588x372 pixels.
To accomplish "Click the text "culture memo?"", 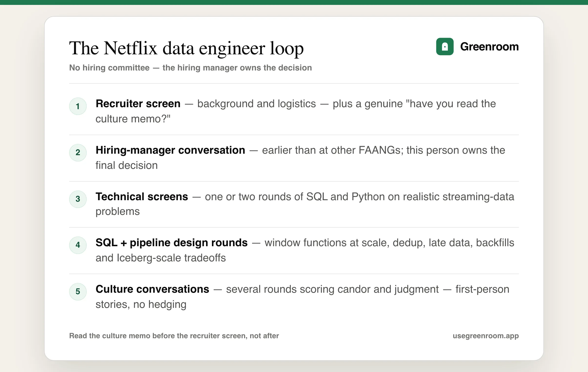I will [x=133, y=119].
